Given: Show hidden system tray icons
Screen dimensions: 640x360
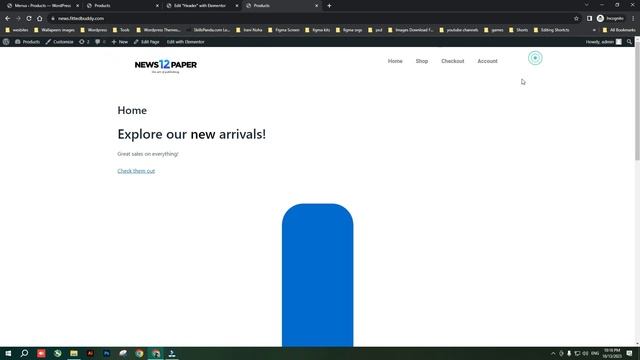Looking at the screenshot, I should (x=553, y=353).
